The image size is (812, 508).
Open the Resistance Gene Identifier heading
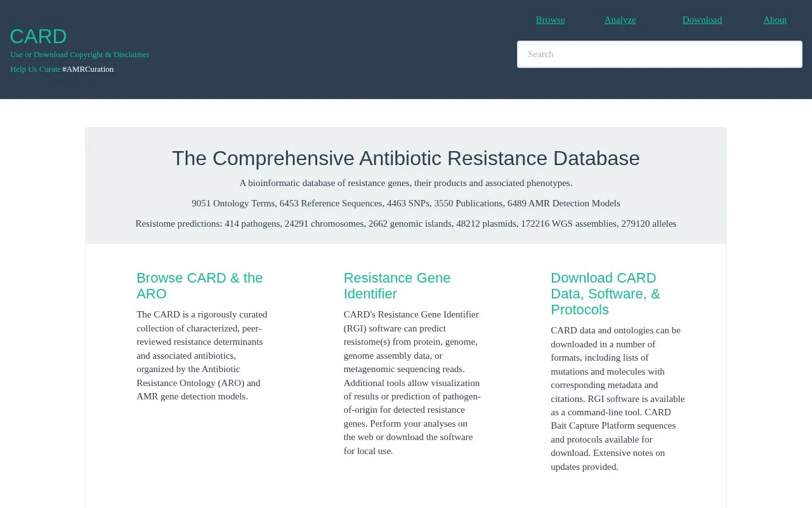(397, 286)
